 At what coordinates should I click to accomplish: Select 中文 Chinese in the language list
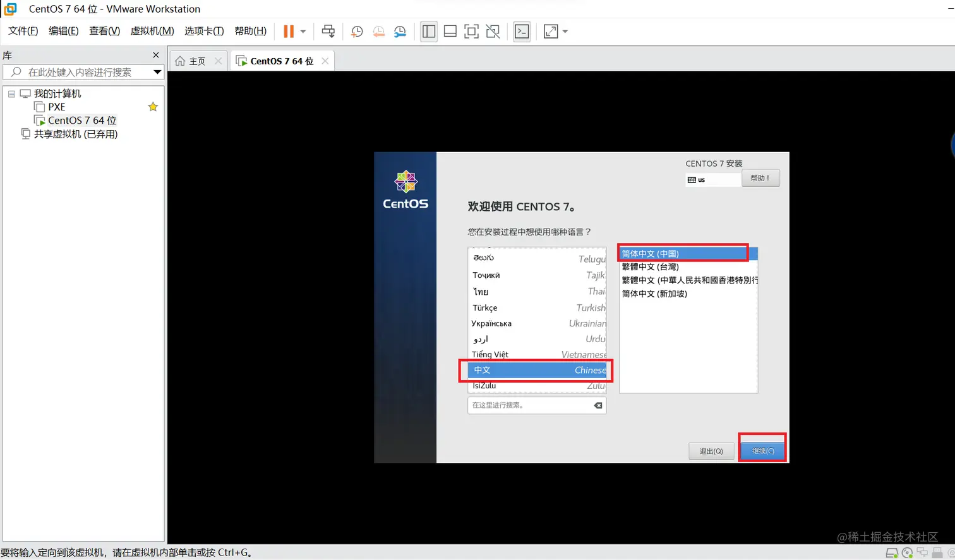538,370
